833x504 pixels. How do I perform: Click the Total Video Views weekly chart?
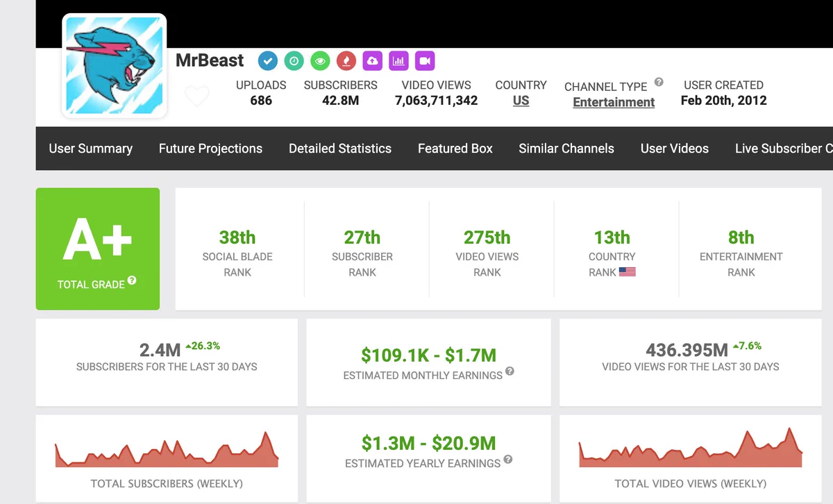tap(691, 447)
